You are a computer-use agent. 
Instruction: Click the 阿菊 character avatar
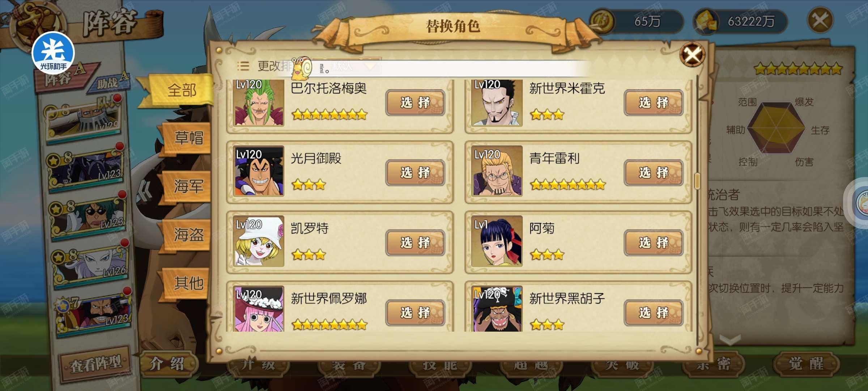(x=497, y=241)
